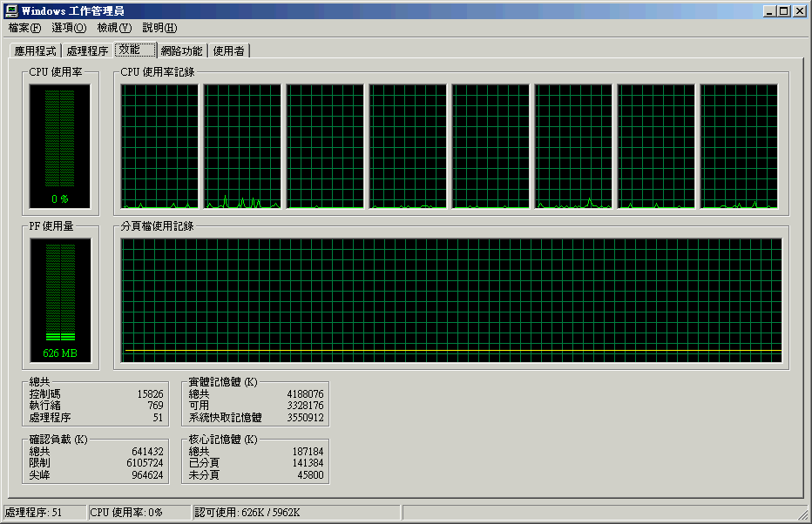
Task: Click 尖峰 value 964624
Action: [147, 475]
